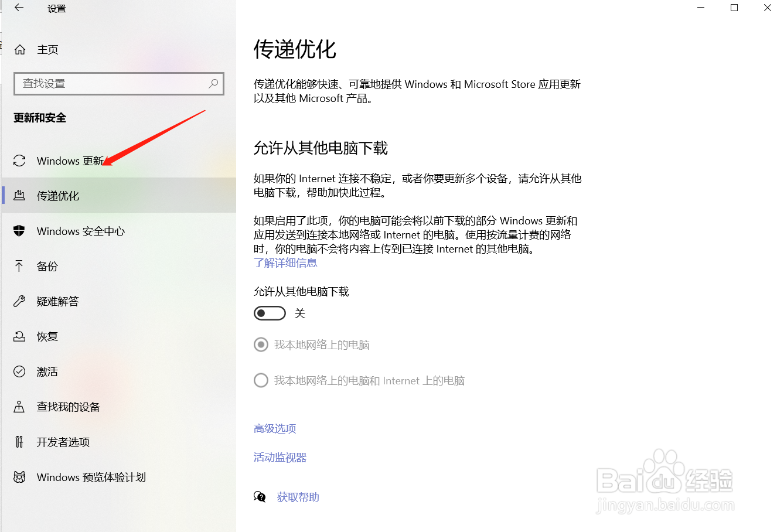Open the 开发者选项 label
Viewport: 777px width, 532px height.
(63, 442)
